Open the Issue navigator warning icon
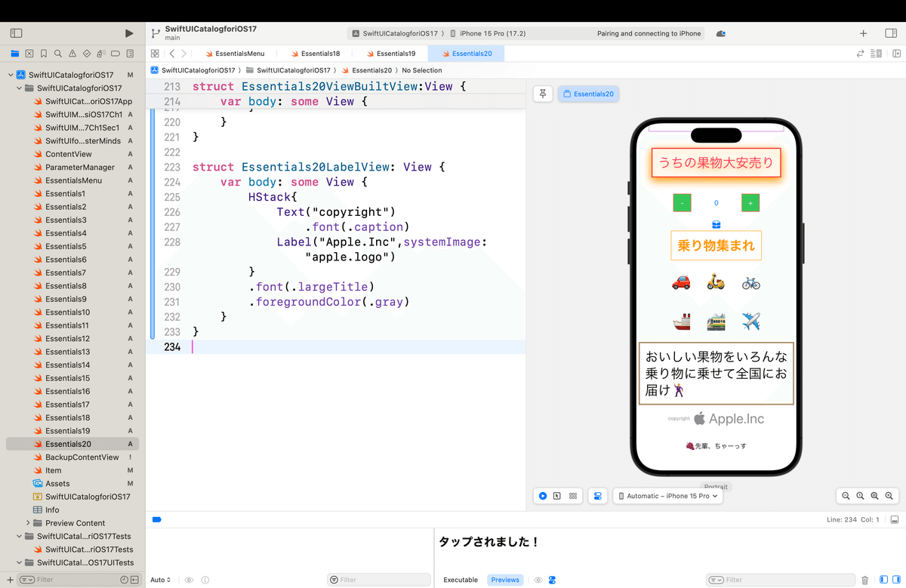 click(72, 54)
